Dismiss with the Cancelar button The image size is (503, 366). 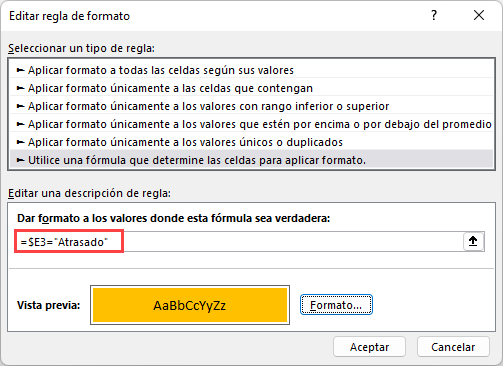pos(453,347)
